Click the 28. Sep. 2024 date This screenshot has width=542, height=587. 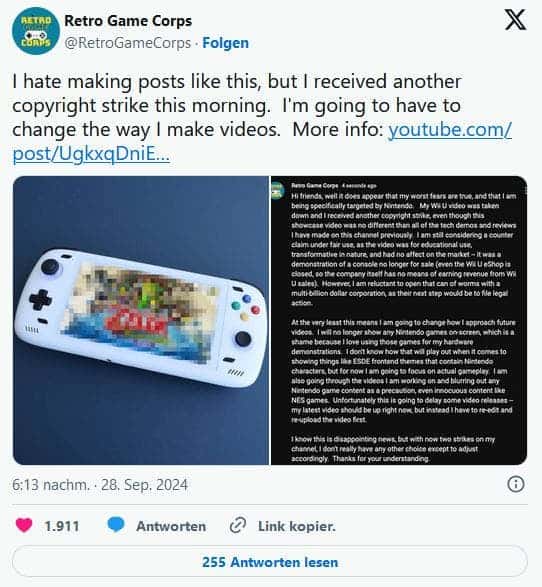[144, 485]
